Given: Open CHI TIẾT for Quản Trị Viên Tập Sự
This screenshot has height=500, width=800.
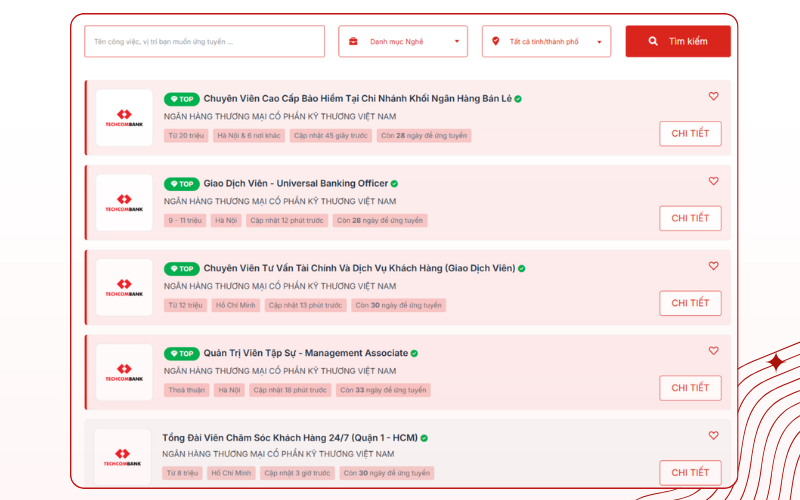Looking at the screenshot, I should click(x=690, y=388).
